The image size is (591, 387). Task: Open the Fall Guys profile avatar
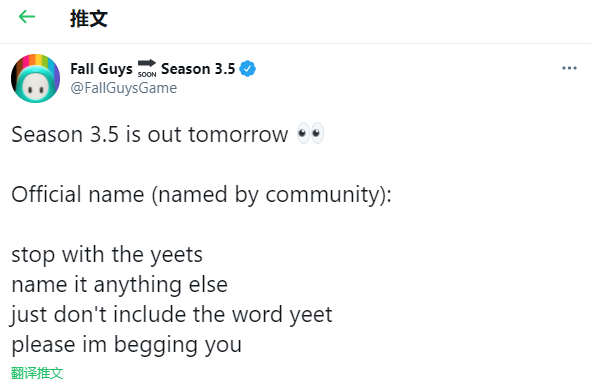(x=35, y=78)
